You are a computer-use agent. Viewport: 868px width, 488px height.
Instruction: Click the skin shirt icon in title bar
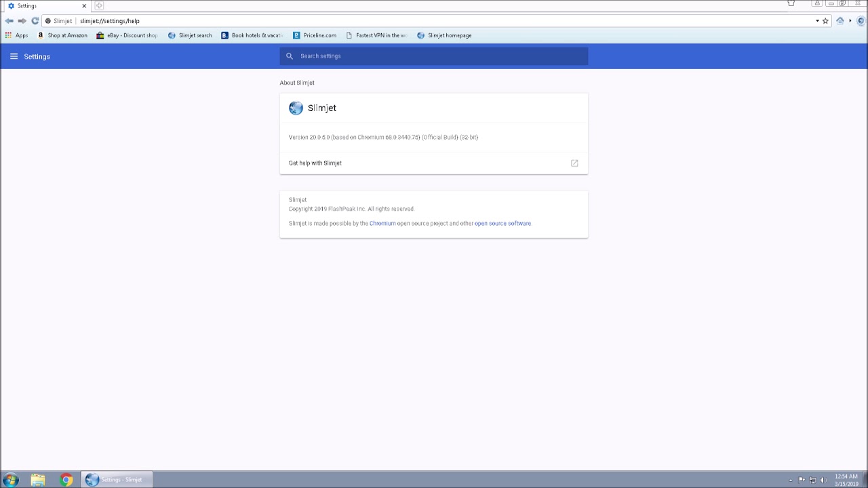pos(791,3)
